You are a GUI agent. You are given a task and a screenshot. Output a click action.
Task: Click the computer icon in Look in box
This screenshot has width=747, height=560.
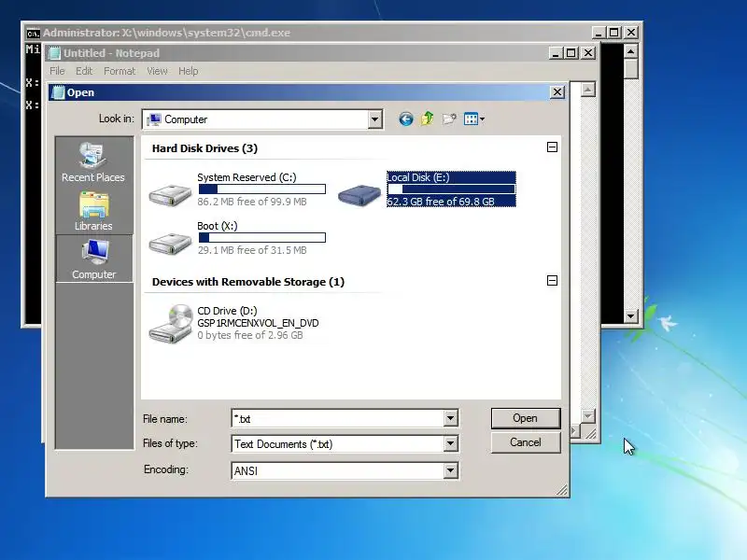(x=153, y=119)
